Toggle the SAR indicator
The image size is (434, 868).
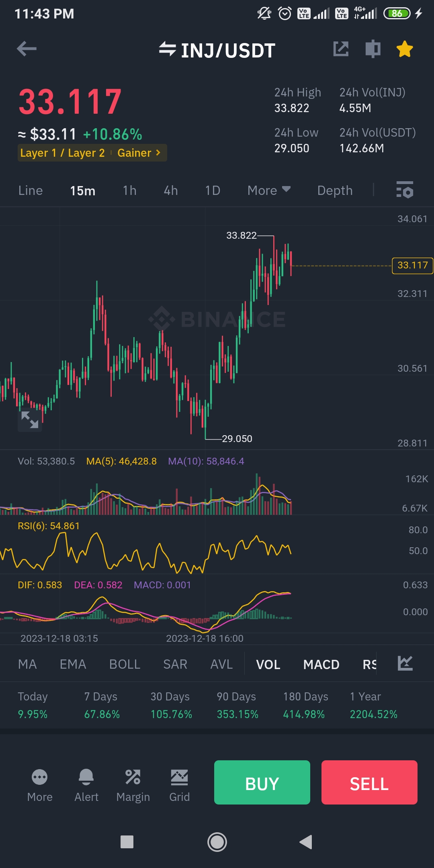[175, 664]
